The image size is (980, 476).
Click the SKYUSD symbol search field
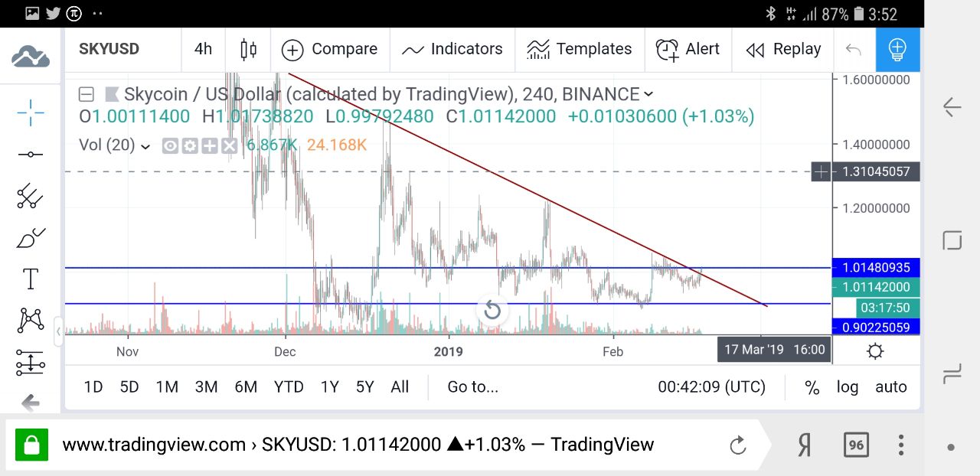click(x=109, y=49)
